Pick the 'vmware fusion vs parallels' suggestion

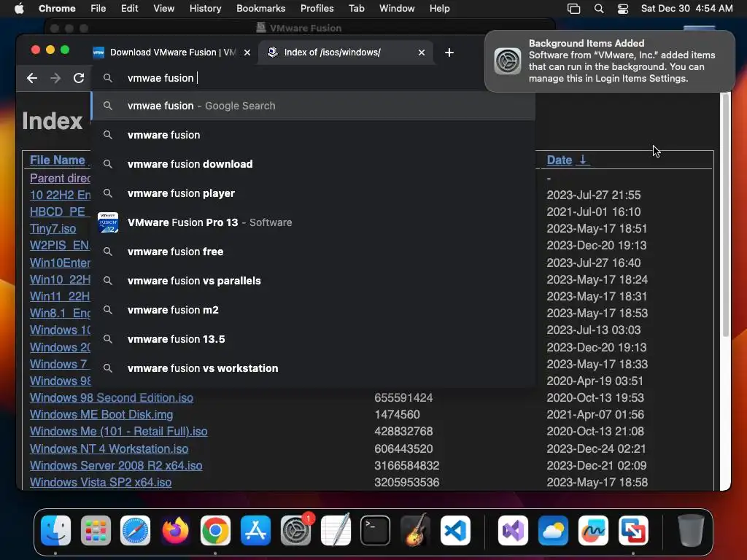(314, 281)
